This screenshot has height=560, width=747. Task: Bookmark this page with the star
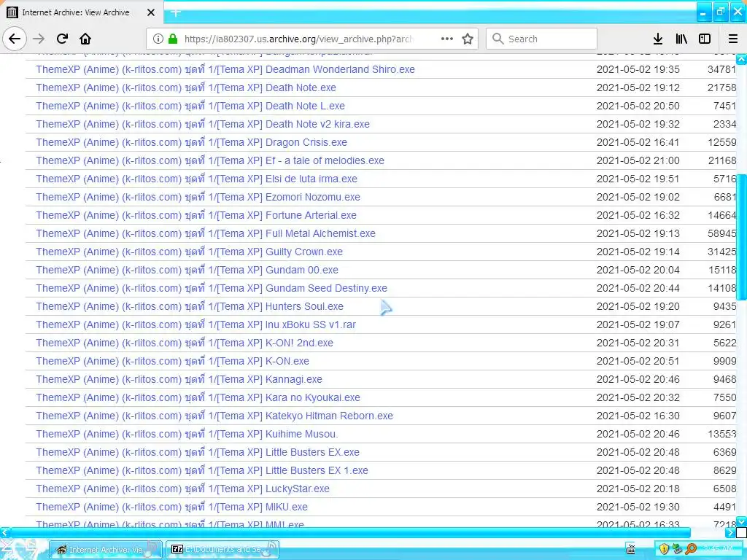pyautogui.click(x=468, y=39)
